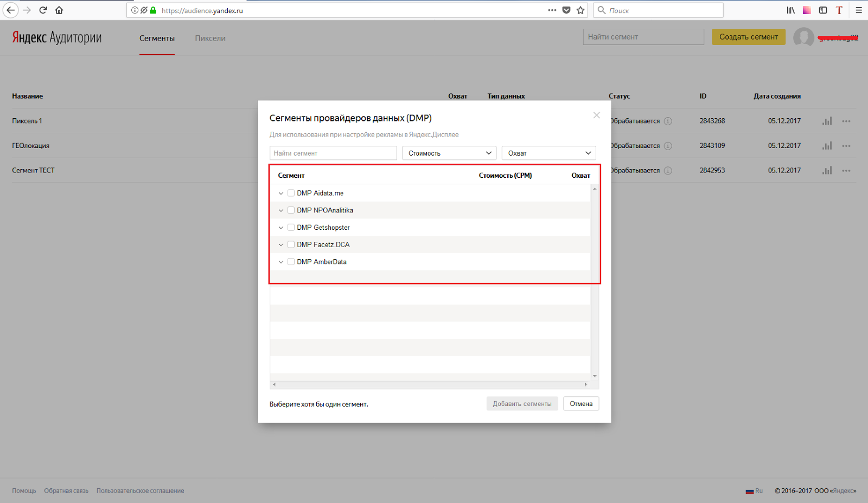868x503 pixels.
Task: Open the Сегмент ТЕСТ segment name
Action: pyautogui.click(x=34, y=171)
